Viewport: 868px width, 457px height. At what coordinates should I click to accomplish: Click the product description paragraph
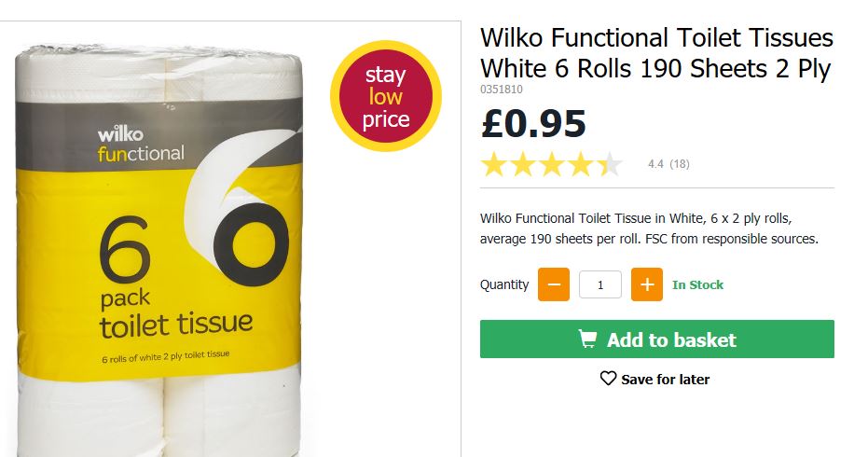pos(649,228)
